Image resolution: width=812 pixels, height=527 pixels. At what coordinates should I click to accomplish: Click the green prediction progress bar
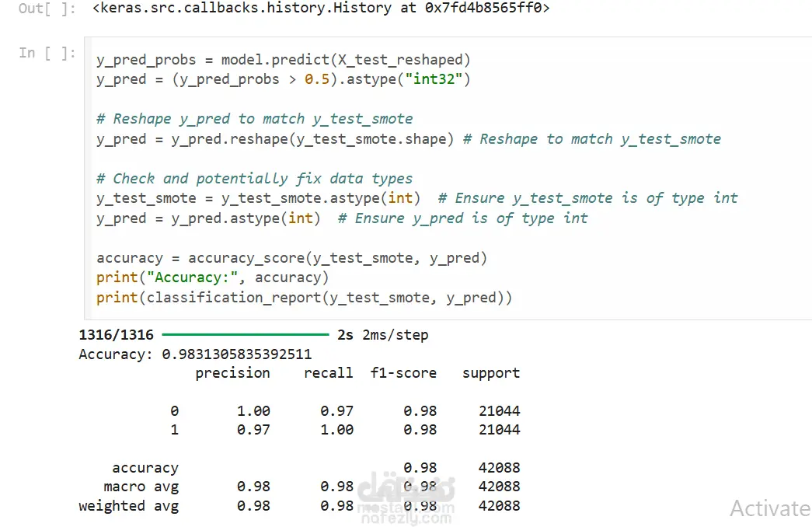pyautogui.click(x=246, y=335)
